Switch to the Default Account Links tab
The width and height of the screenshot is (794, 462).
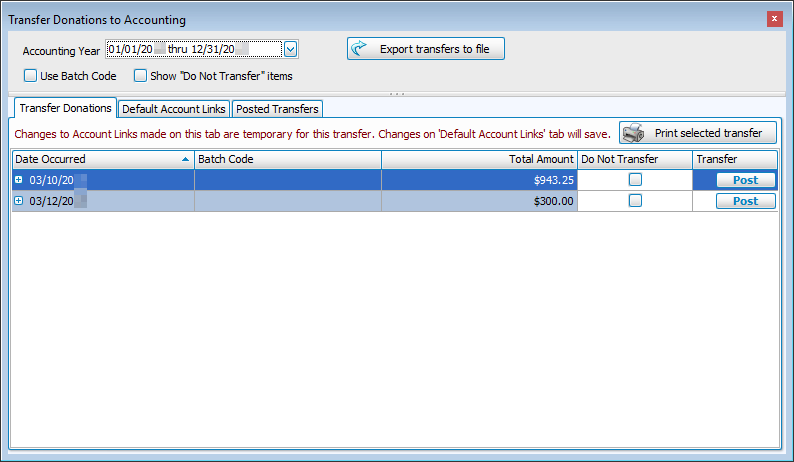174,109
